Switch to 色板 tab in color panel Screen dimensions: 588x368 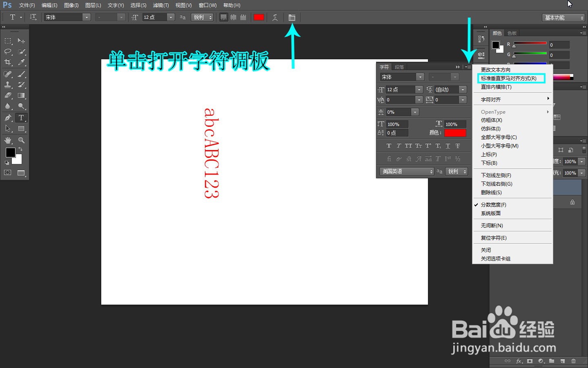[512, 33]
